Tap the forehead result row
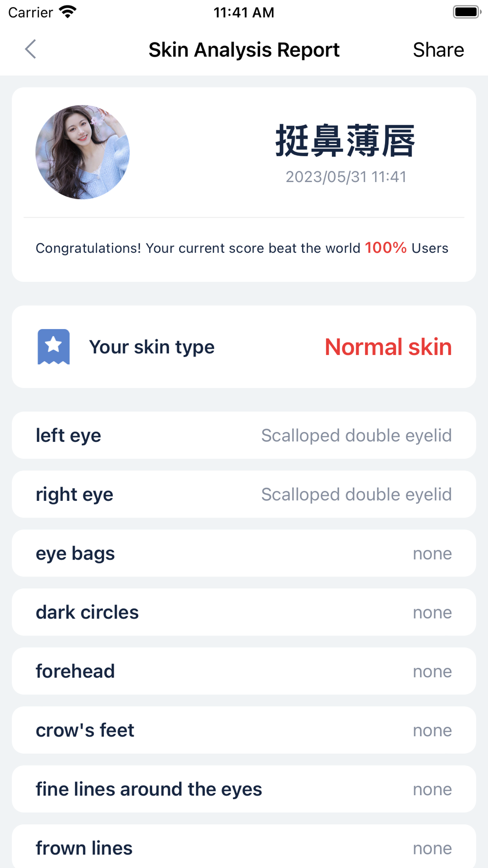This screenshot has width=488, height=868. [244, 671]
